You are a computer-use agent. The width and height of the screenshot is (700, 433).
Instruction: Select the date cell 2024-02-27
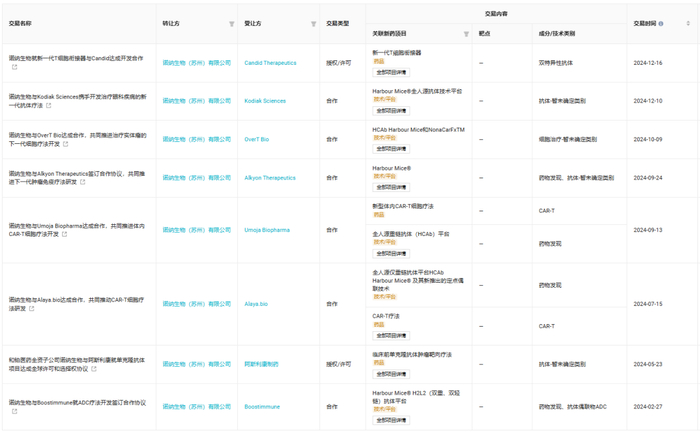click(x=648, y=407)
